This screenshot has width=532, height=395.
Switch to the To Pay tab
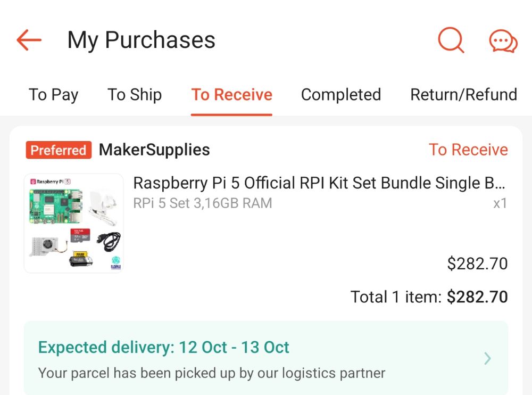53,95
